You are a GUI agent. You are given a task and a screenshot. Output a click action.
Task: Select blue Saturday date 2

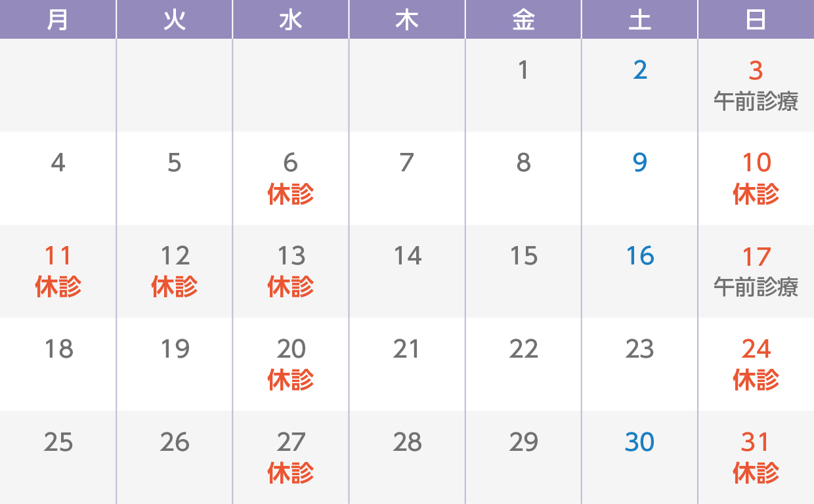(x=640, y=70)
